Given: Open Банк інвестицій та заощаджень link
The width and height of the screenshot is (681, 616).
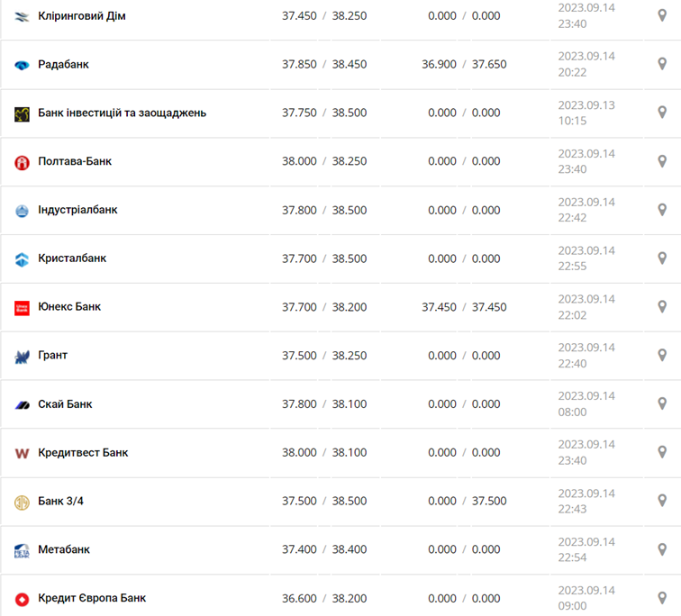Looking at the screenshot, I should (122, 113).
